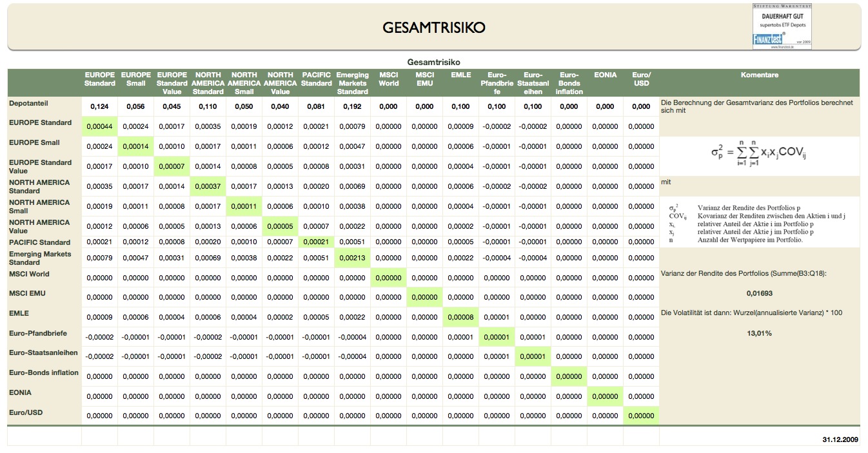
Task: Select Depotanteil value 0,124
Action: click(99, 107)
